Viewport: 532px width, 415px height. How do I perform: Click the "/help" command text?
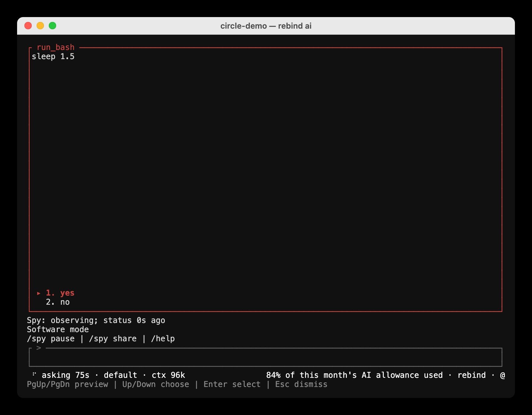(163, 339)
